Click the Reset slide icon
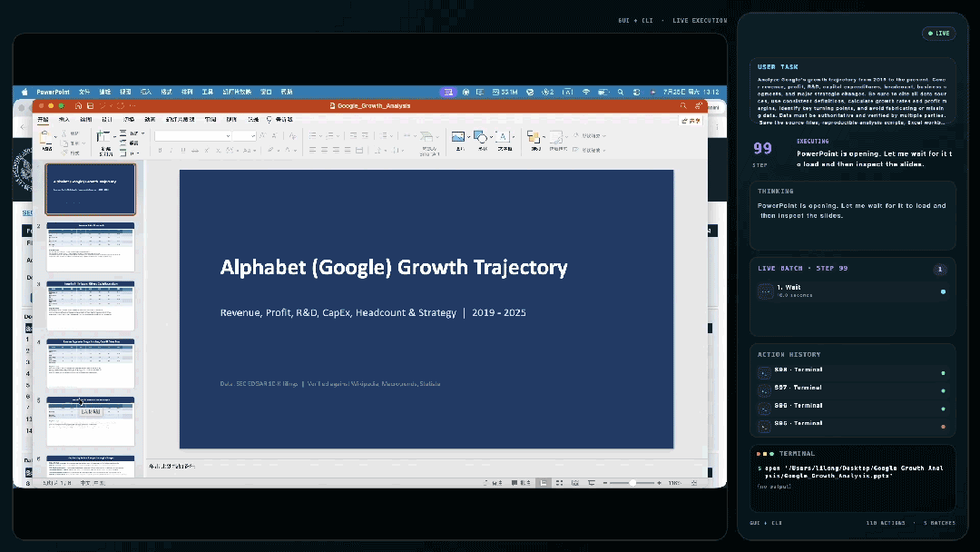This screenshot has height=552, width=980. pyautogui.click(x=123, y=143)
